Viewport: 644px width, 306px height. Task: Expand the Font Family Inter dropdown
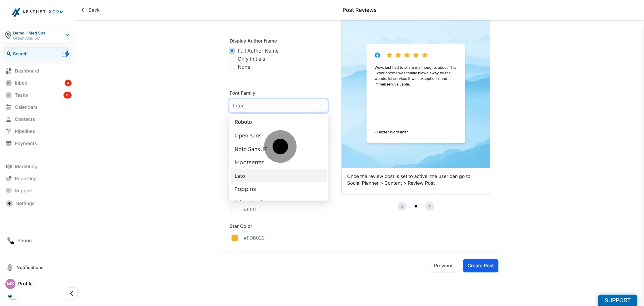coord(278,106)
